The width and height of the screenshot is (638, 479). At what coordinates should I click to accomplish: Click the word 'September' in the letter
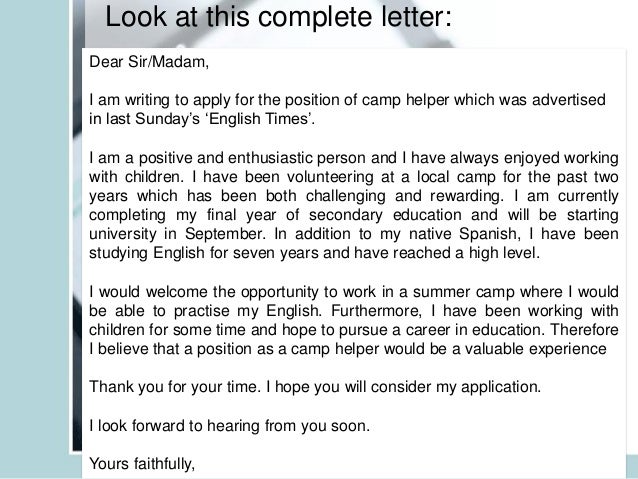click(x=225, y=234)
